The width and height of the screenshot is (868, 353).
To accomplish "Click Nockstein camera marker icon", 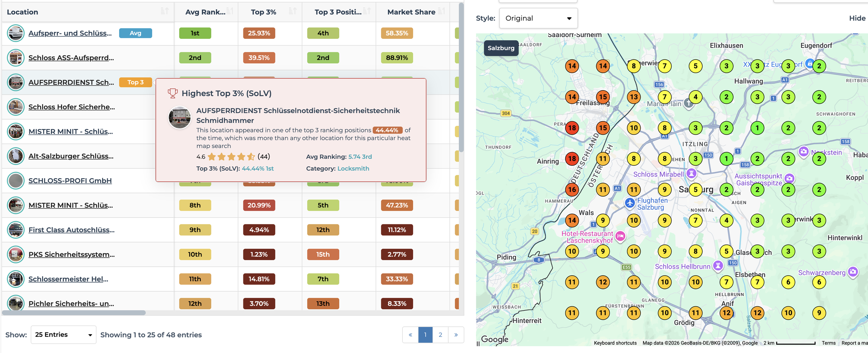I will (803, 152).
